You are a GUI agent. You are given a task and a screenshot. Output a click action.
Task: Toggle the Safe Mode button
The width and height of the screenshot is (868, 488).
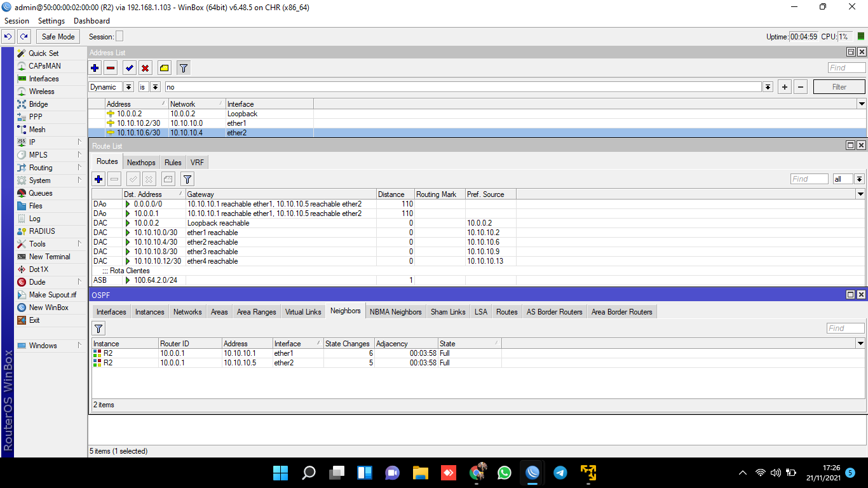pyautogui.click(x=58, y=37)
